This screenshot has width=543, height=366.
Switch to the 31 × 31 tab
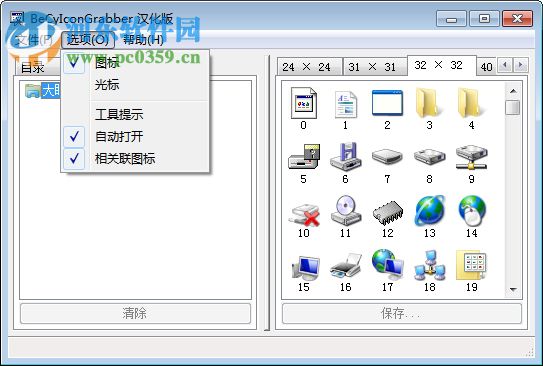pos(375,67)
